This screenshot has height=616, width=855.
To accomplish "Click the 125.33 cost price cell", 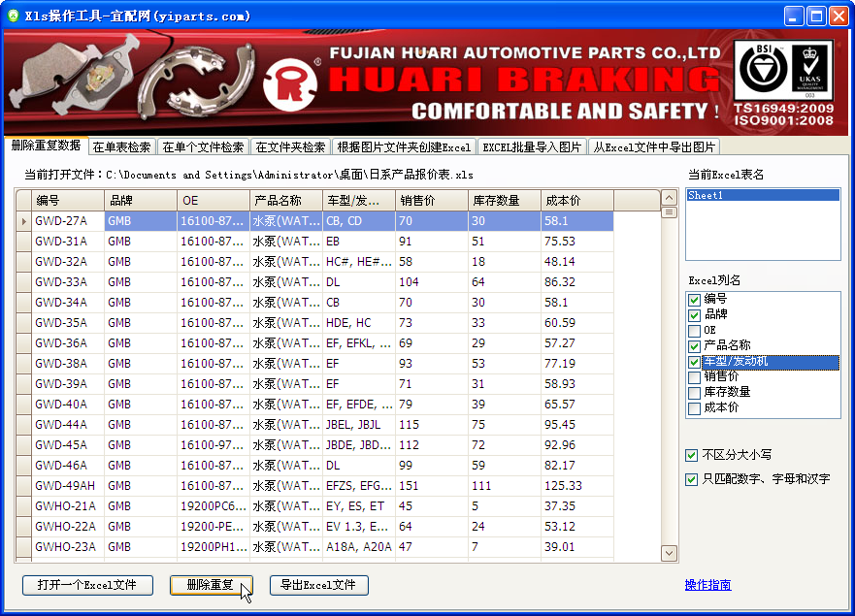I will 576,486.
